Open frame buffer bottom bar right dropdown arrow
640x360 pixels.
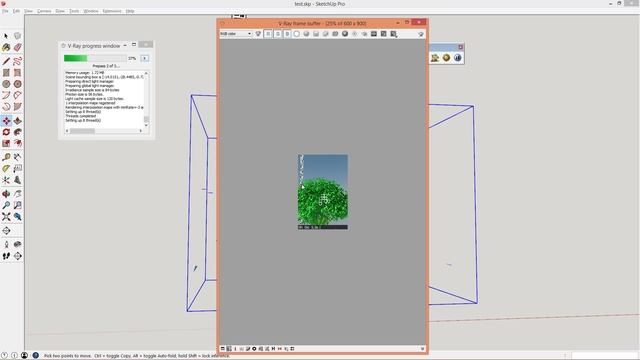tap(422, 349)
